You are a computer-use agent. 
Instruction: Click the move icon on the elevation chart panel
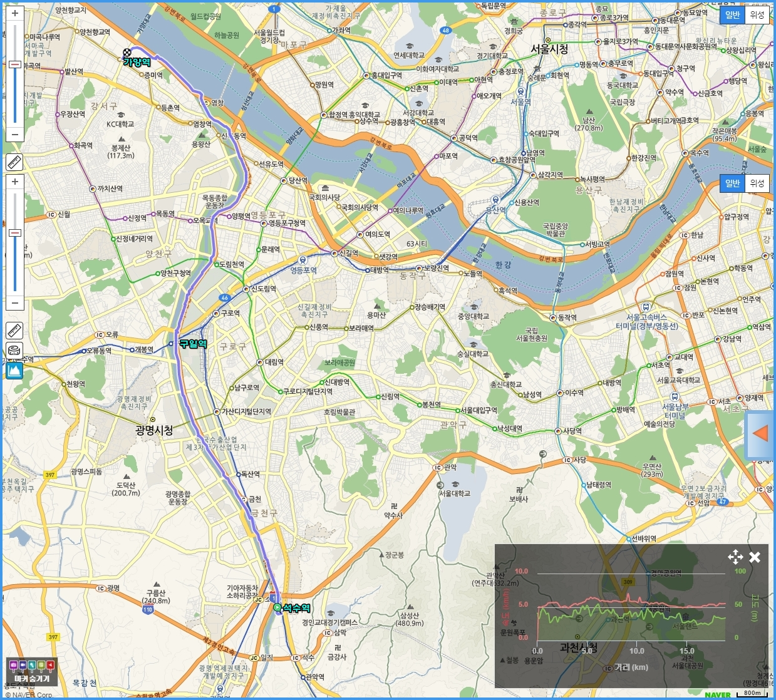coord(735,557)
